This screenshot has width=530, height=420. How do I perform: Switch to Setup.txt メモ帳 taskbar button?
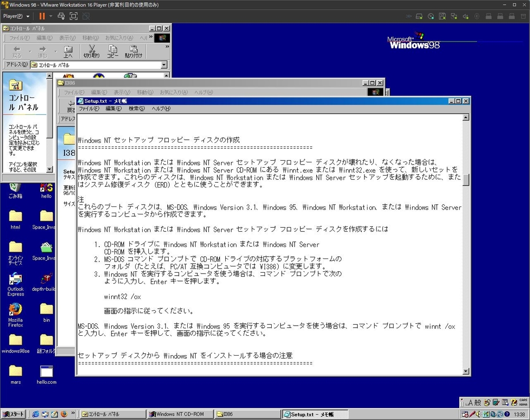tap(315, 414)
